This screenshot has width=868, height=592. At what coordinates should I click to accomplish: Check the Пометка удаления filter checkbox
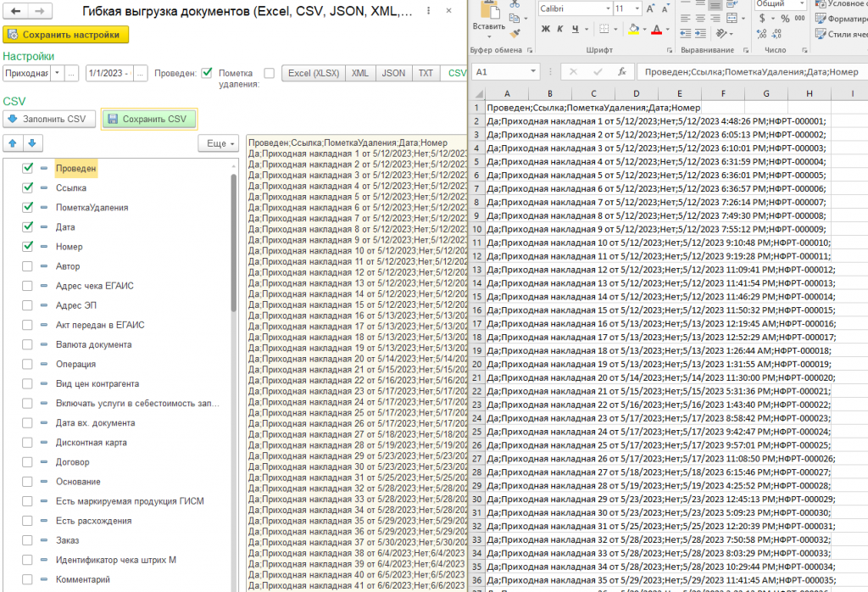coord(269,73)
